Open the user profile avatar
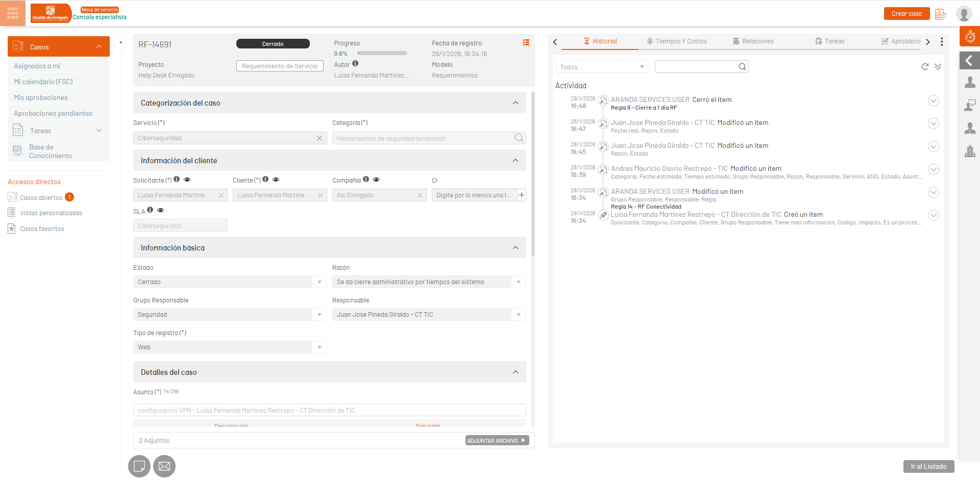980x481 pixels. coord(964,14)
